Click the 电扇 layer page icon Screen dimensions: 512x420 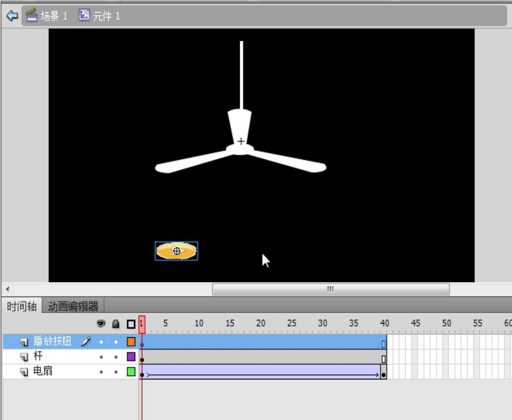tap(25, 372)
